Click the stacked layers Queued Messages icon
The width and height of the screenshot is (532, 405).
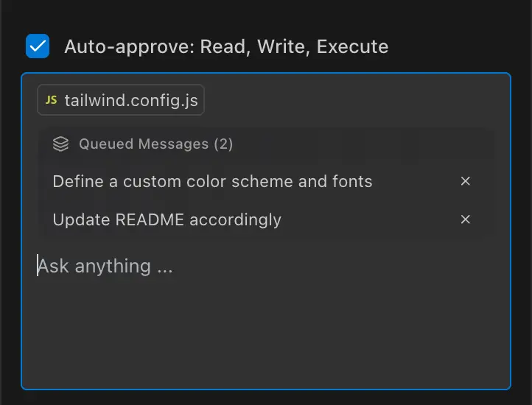(61, 144)
